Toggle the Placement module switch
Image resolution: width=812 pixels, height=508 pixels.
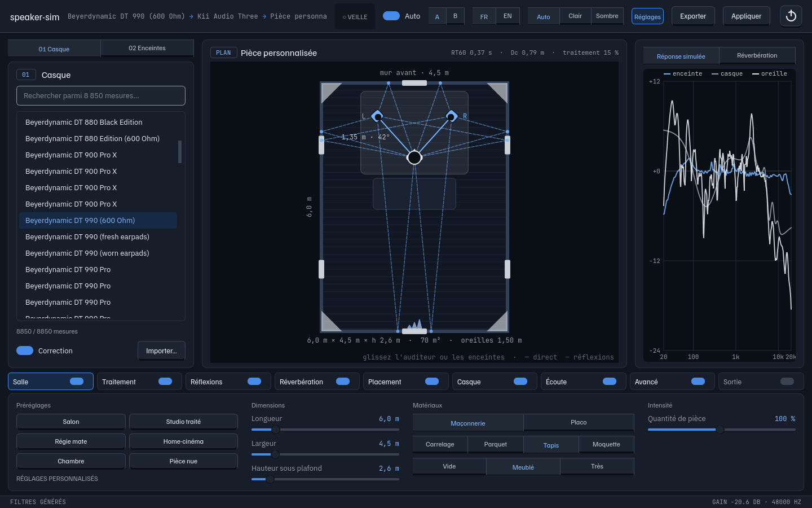pyautogui.click(x=432, y=382)
